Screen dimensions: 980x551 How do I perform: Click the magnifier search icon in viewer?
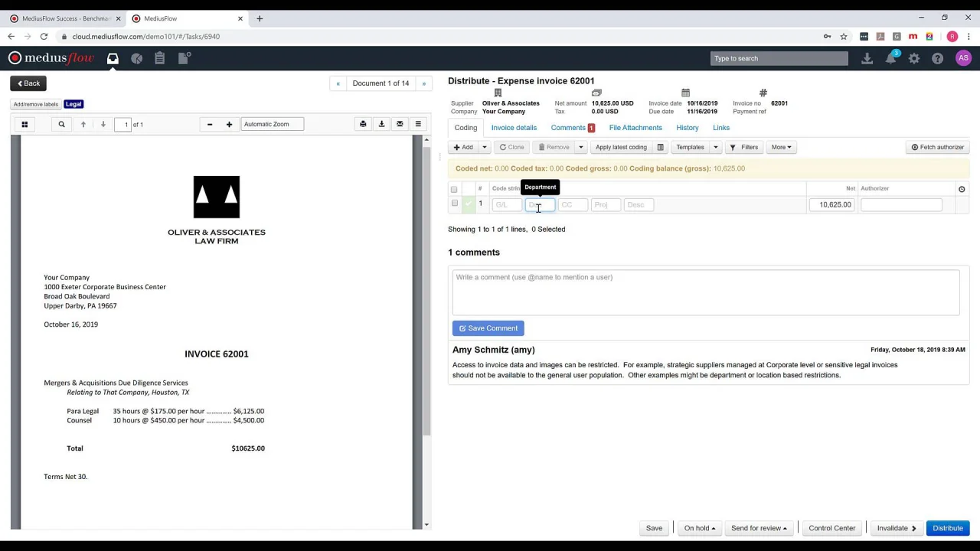pos(62,124)
